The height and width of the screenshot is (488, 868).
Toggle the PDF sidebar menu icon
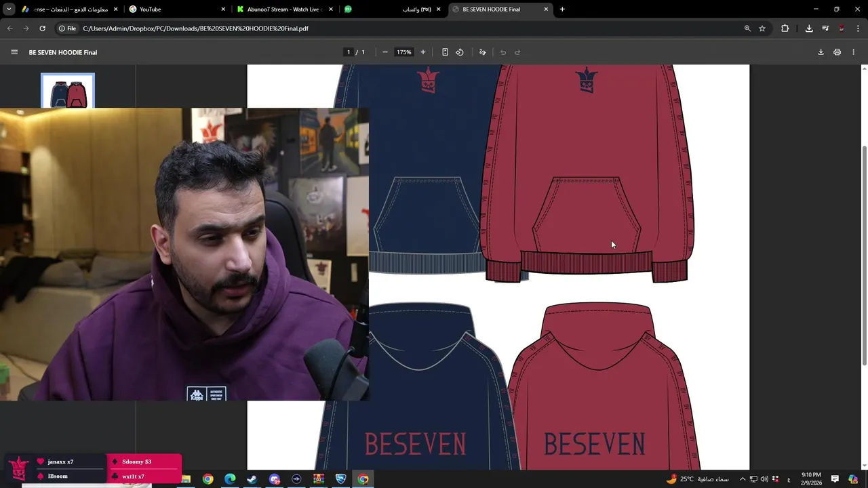click(x=14, y=52)
